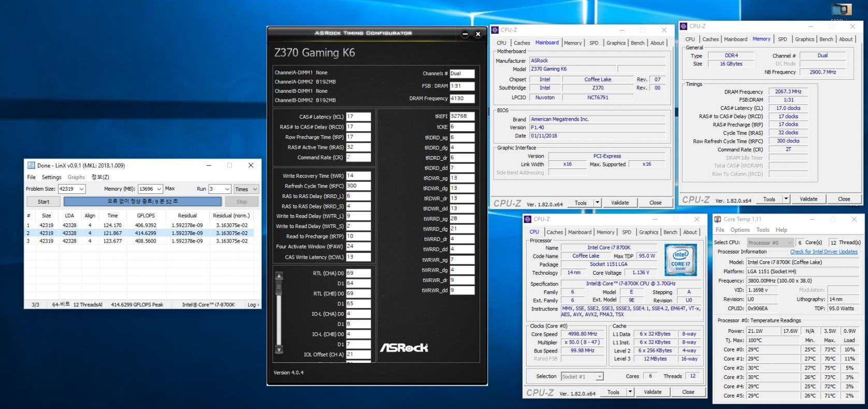Click the tREFI value field
The width and height of the screenshot is (868, 409).
click(461, 117)
